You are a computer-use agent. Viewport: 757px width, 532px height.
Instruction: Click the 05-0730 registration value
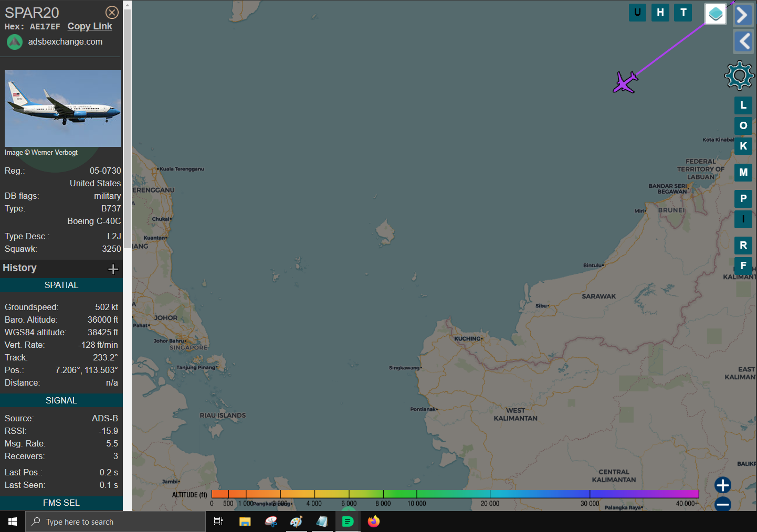[x=105, y=171]
